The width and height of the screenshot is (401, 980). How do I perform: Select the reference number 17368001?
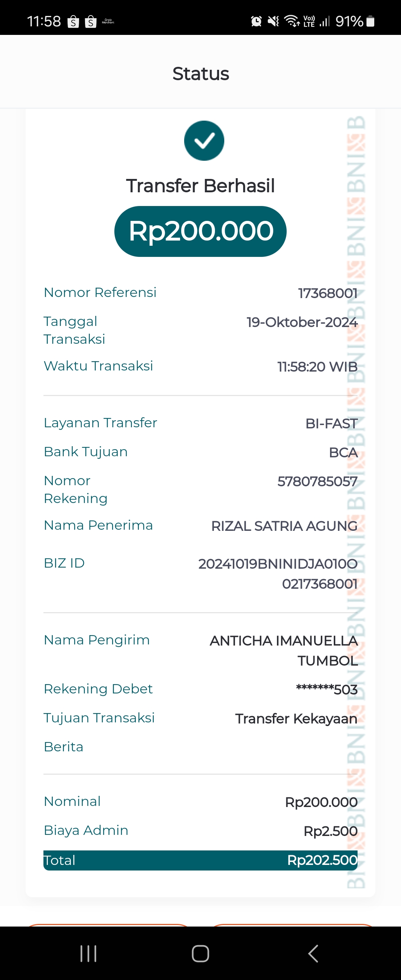(x=327, y=293)
